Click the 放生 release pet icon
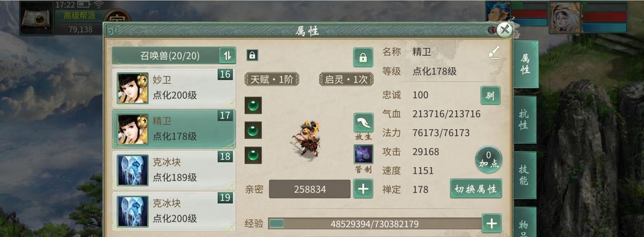644x237 pixels. coord(364,123)
